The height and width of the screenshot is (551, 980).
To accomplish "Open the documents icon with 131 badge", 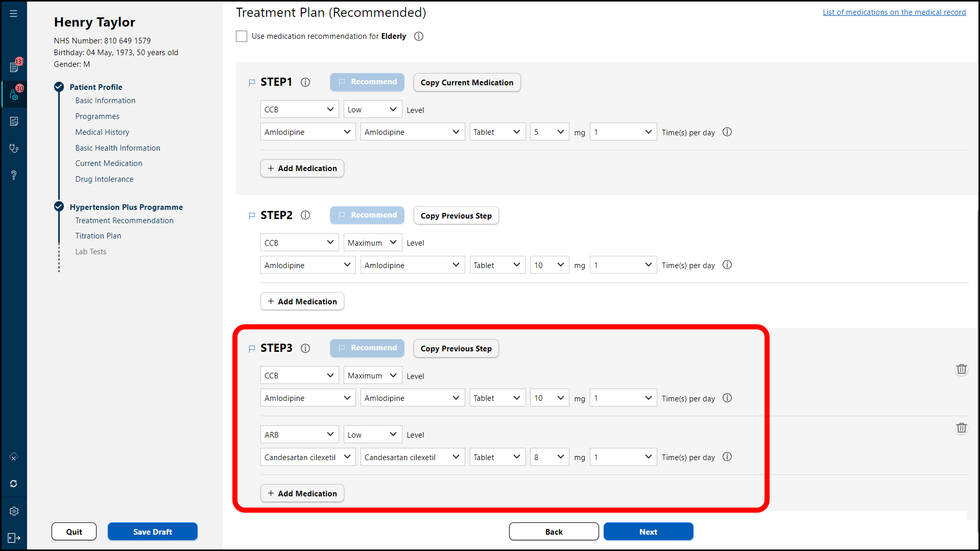I will click(x=14, y=67).
